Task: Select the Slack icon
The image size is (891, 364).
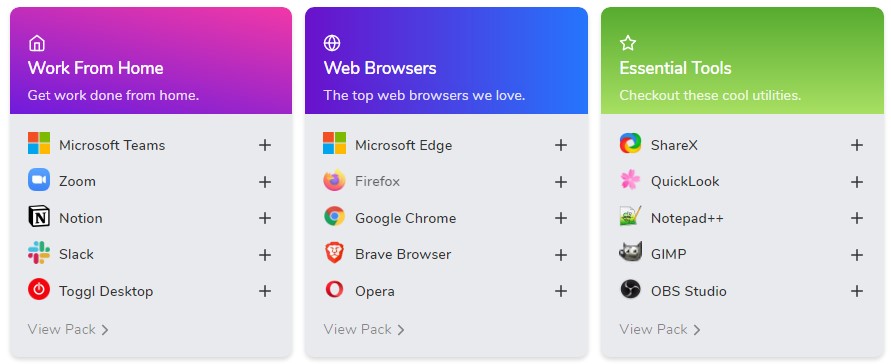Action: tap(39, 253)
